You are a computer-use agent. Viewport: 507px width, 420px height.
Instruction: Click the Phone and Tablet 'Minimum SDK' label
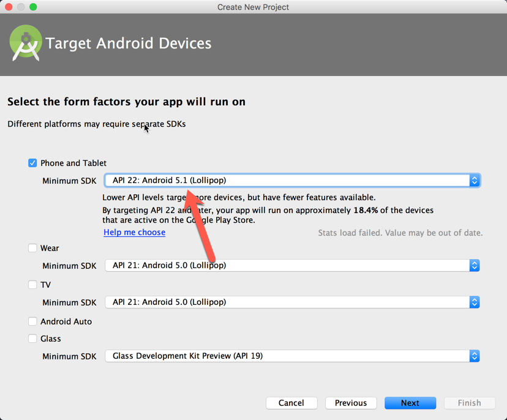click(69, 181)
